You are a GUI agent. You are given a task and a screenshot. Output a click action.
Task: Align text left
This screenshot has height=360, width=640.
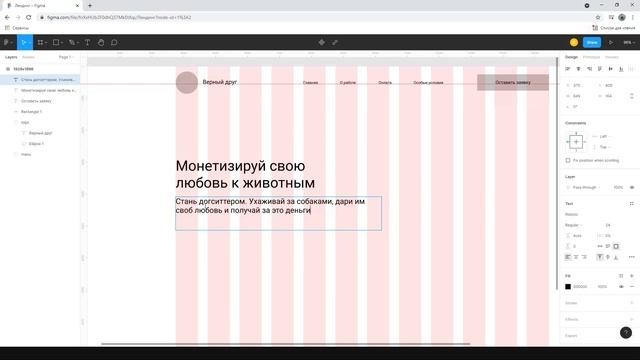(568, 257)
